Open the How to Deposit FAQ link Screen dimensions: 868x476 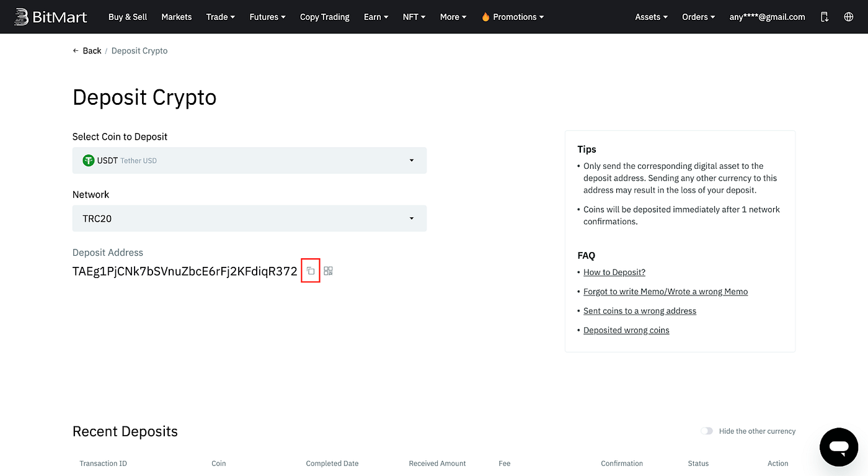pyautogui.click(x=614, y=272)
